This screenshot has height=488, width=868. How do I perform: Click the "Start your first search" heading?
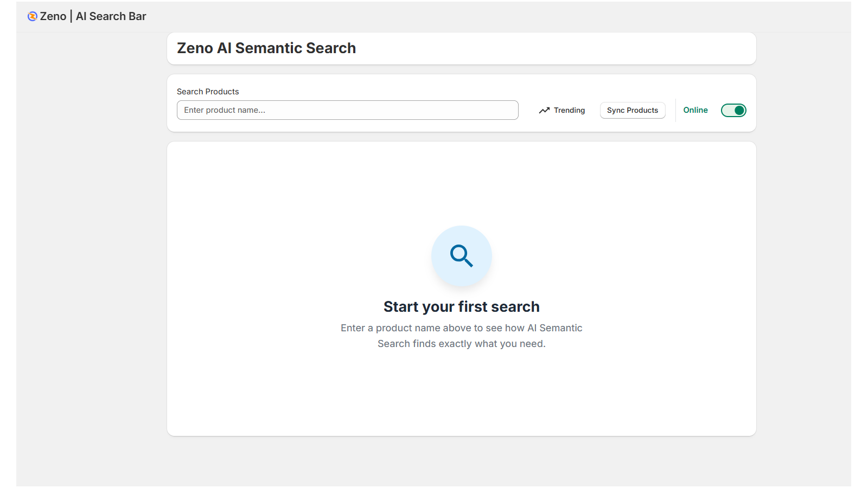click(461, 306)
